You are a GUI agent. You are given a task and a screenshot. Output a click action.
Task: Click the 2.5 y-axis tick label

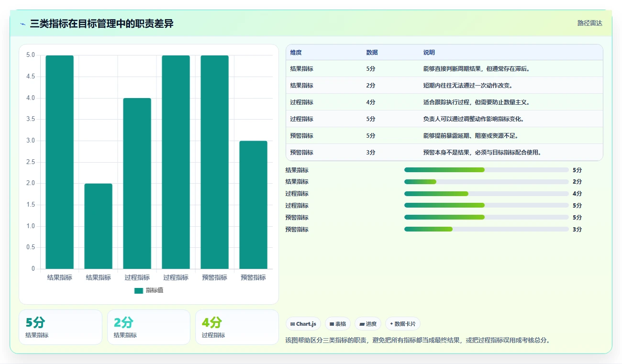click(30, 162)
